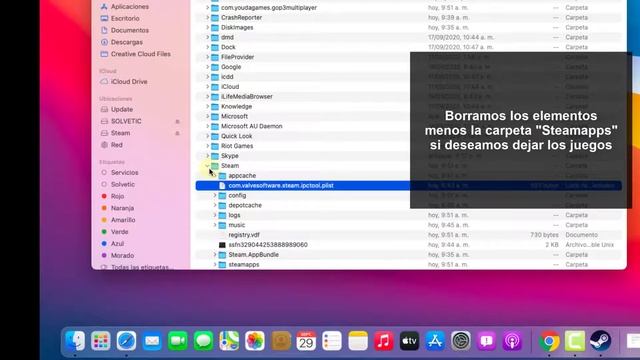
Task: Open Mail app in the Dock
Action: pyautogui.click(x=152, y=341)
